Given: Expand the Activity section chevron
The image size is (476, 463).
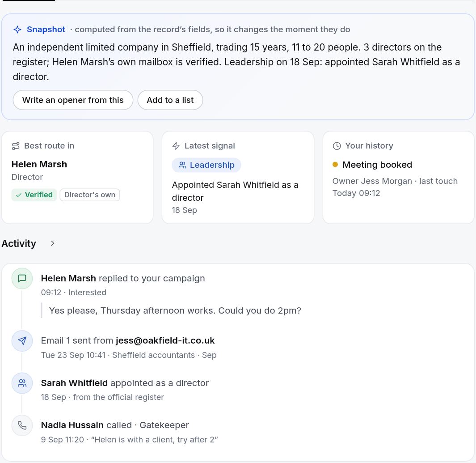Looking at the screenshot, I should (x=53, y=243).
